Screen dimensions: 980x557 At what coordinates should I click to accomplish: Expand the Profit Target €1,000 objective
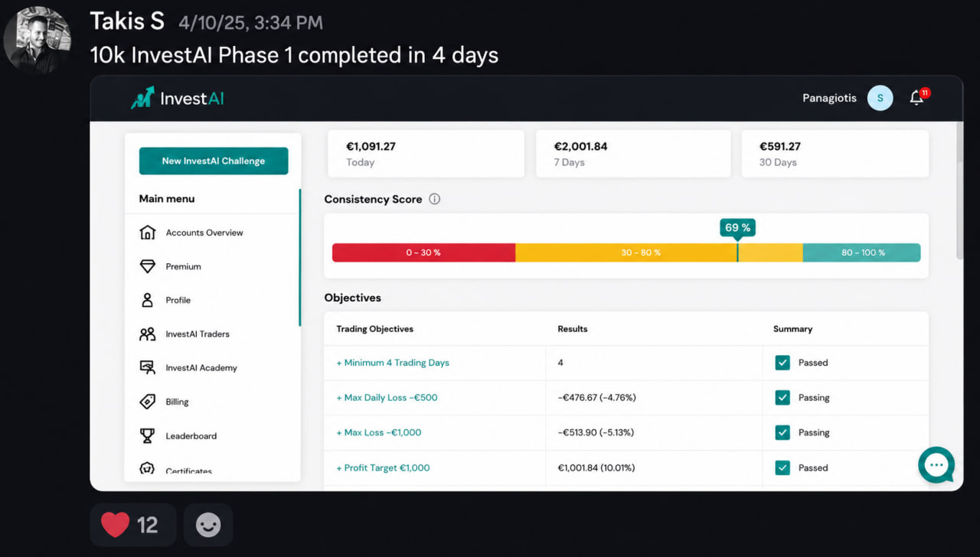coord(383,467)
